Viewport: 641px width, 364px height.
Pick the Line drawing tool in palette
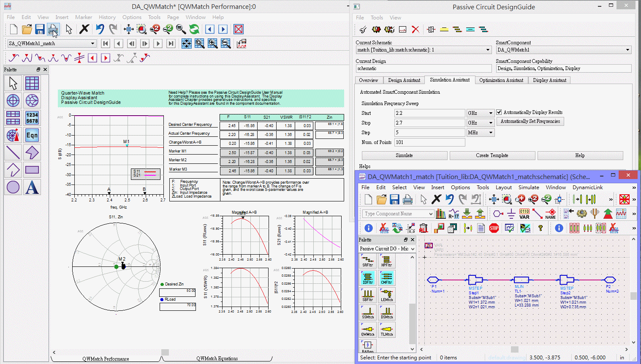click(x=13, y=152)
